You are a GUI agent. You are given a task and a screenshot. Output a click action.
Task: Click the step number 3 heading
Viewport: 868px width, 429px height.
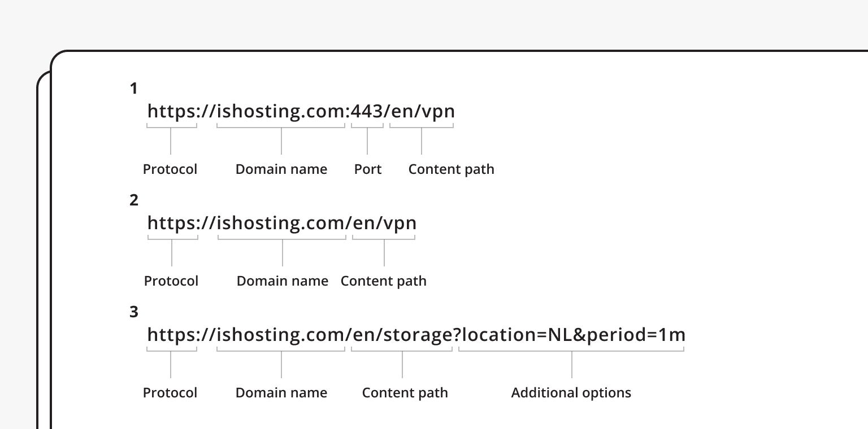pyautogui.click(x=134, y=312)
